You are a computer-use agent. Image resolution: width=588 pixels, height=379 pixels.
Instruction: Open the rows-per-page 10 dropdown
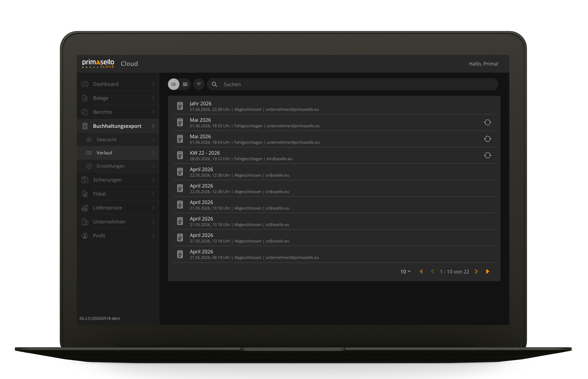point(405,271)
